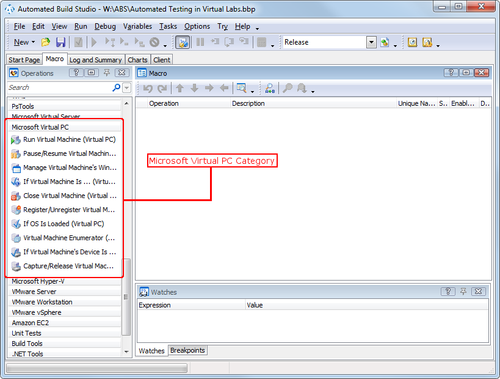Screen dimensions: 500x379
Task: Open the Operations search options dropdown arrow
Action: (x=127, y=88)
